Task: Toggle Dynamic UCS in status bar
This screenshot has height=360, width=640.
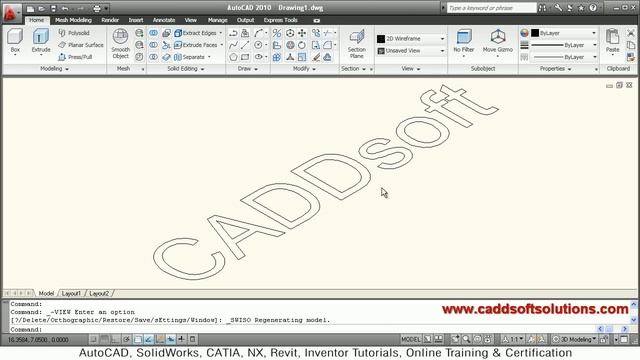Action: click(x=160, y=339)
